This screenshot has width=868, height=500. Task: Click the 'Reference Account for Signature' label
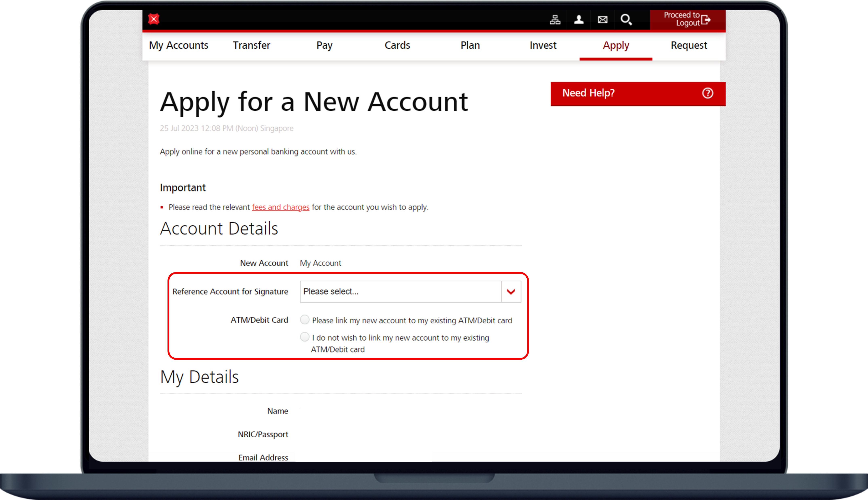230,292
